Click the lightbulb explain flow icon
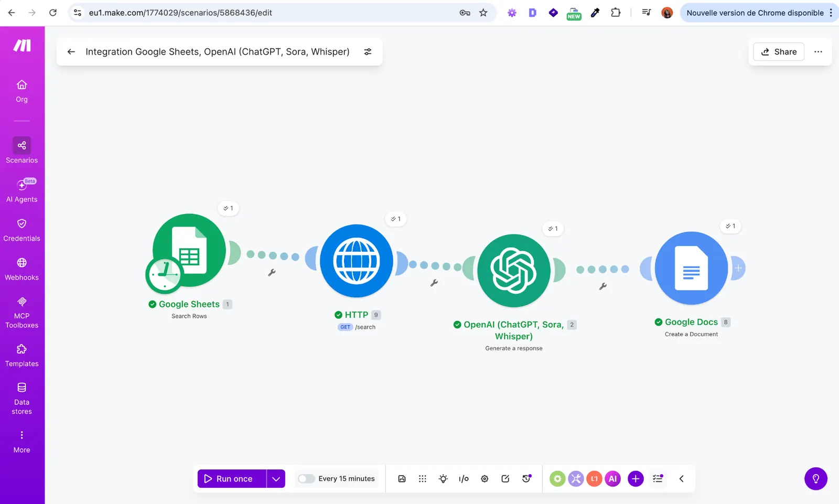 point(443,479)
